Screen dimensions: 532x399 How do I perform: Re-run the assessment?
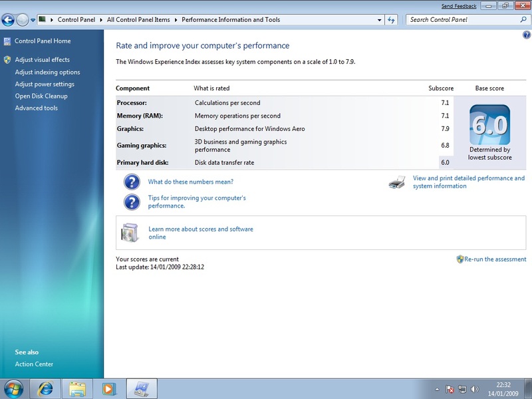[x=495, y=259]
